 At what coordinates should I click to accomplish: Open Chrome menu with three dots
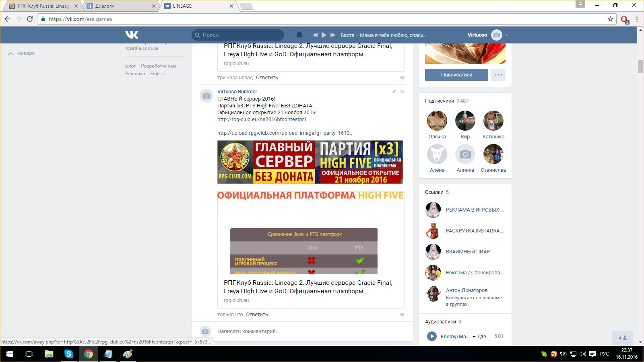click(x=637, y=19)
